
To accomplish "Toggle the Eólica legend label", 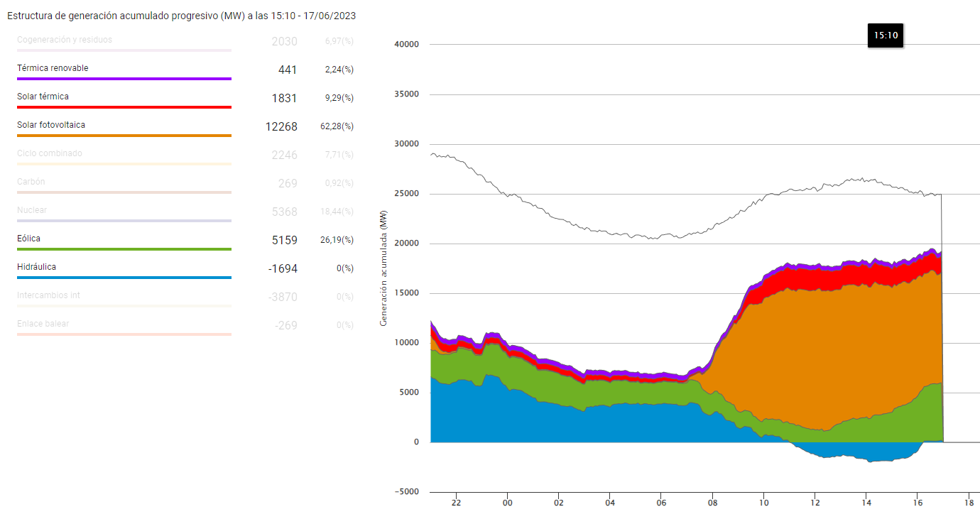I will tap(29, 239).
